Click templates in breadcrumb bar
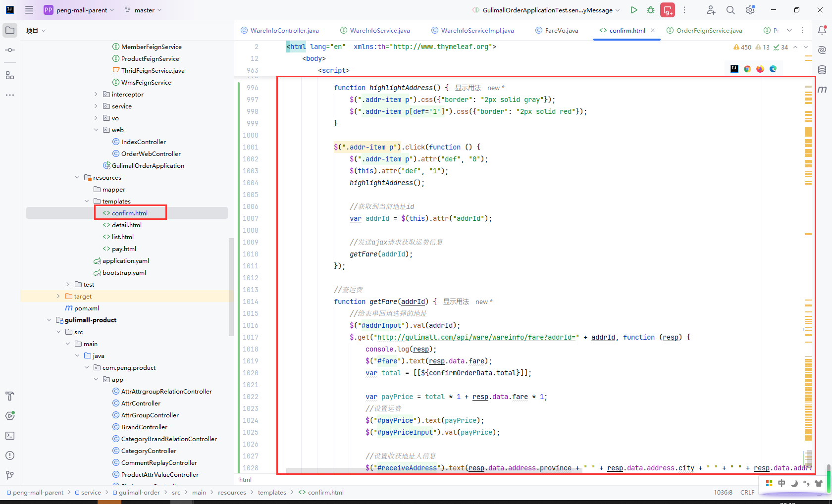Screen dimensions: 832x504 [x=272, y=492]
